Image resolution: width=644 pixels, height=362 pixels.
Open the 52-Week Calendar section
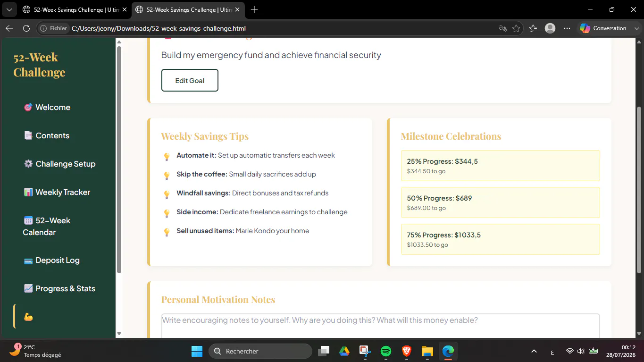(x=47, y=226)
